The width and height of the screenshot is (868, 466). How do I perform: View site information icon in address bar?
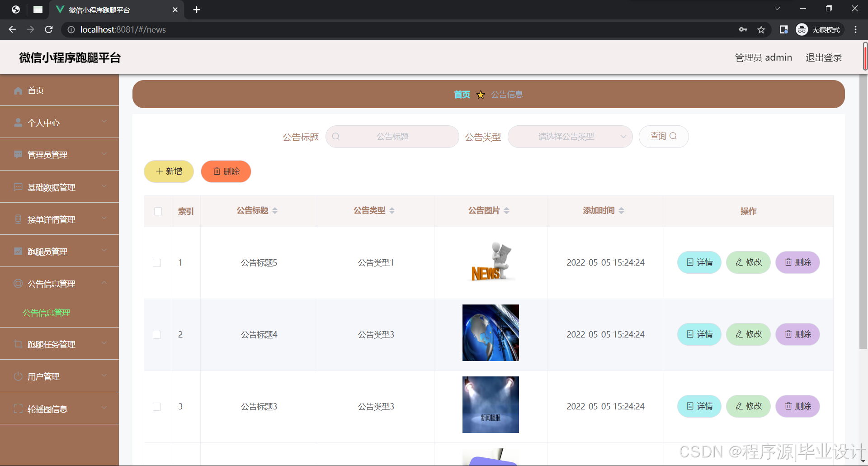coord(71,29)
